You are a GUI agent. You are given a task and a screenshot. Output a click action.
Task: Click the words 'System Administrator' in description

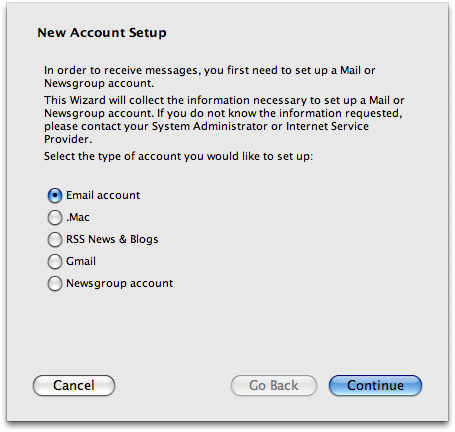[x=210, y=126]
